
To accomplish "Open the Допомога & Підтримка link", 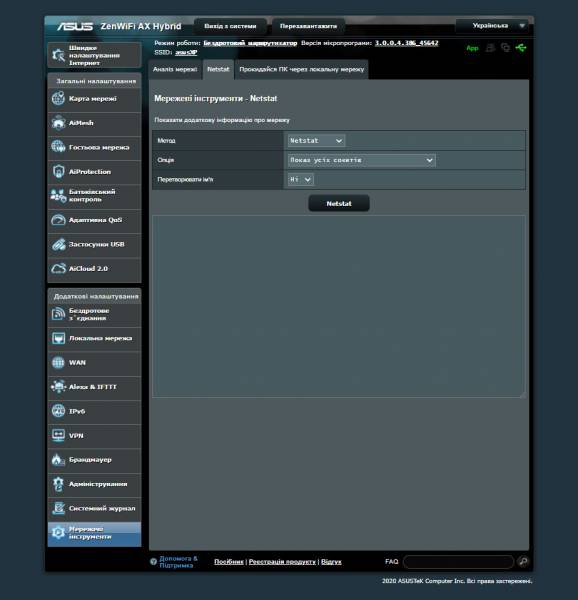I will [x=178, y=561].
